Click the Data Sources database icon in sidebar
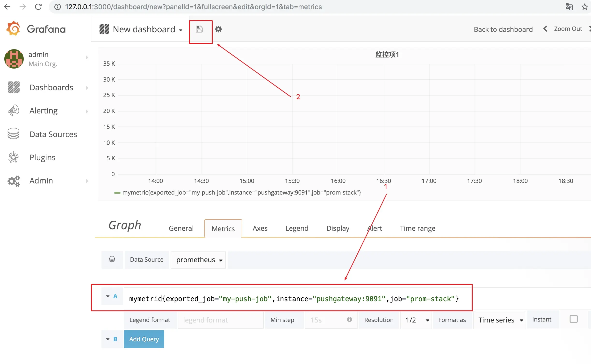 (14, 134)
